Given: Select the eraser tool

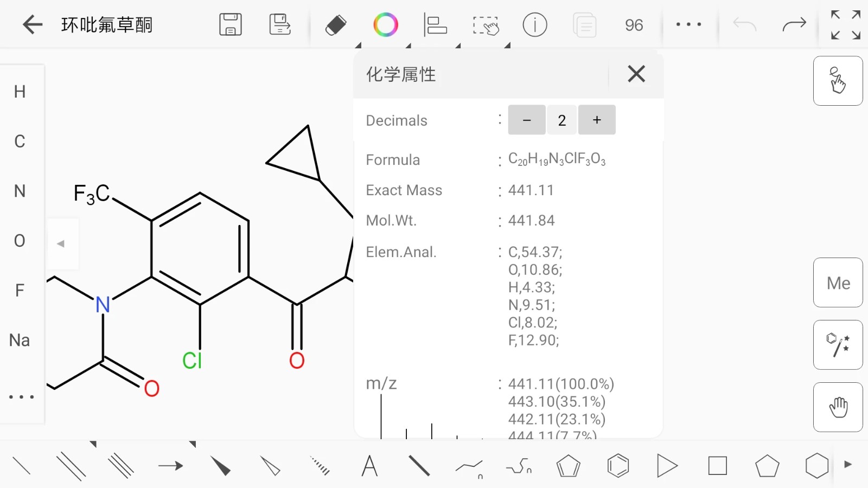Looking at the screenshot, I should (336, 25).
